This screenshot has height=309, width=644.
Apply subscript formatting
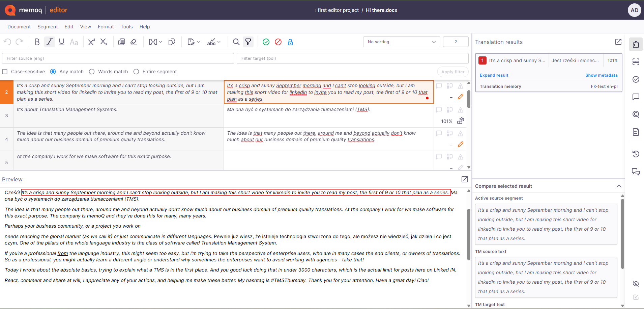(104, 42)
